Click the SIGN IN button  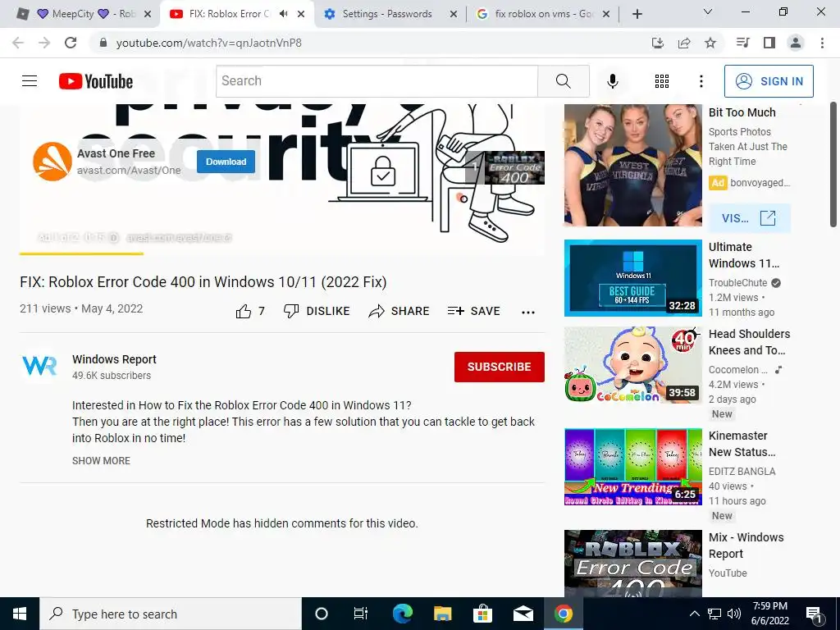pos(769,81)
